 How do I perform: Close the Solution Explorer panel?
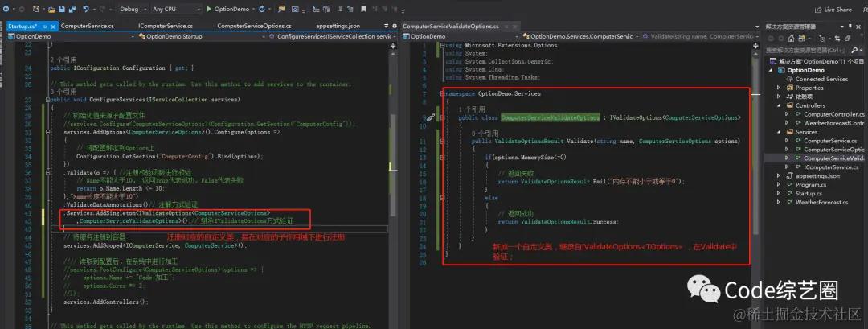[x=858, y=27]
